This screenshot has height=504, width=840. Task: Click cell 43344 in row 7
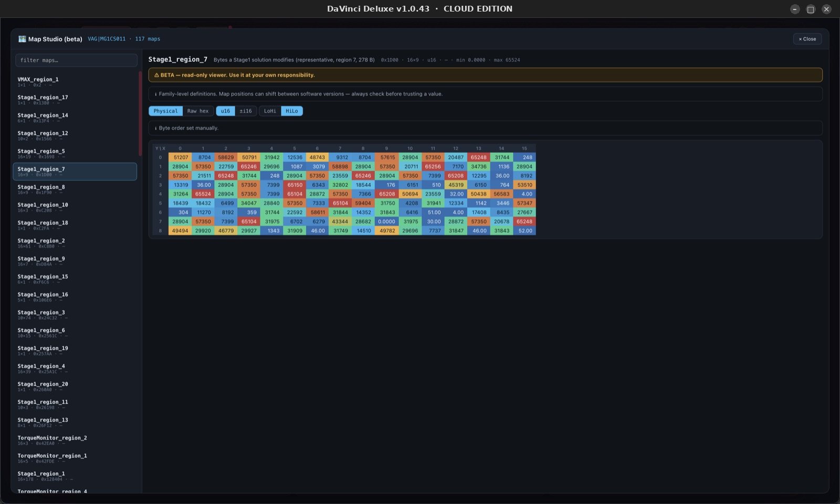pyautogui.click(x=340, y=222)
